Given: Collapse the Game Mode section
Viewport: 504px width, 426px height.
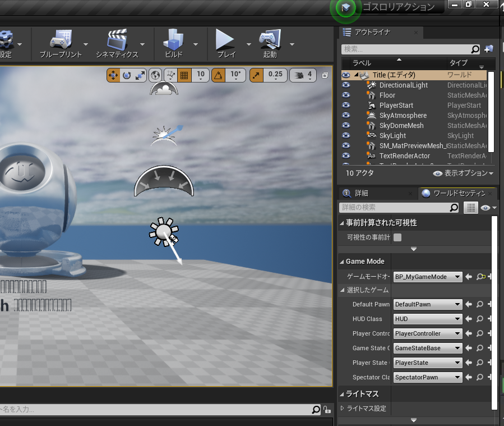Looking at the screenshot, I should (341, 262).
